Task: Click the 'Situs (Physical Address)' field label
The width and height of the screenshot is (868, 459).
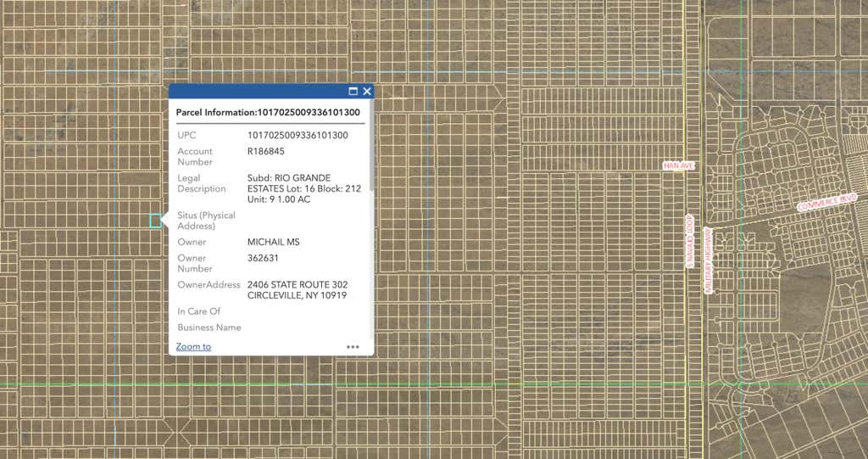Action: click(x=207, y=221)
